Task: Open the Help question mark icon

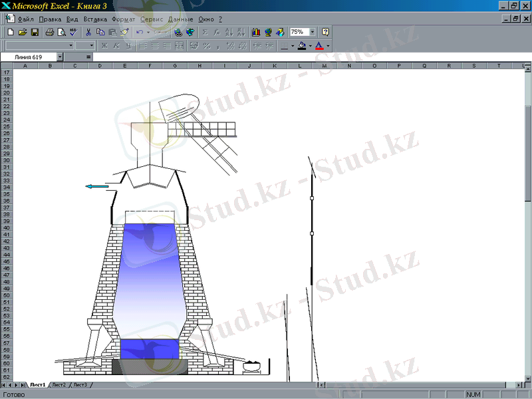Action: (x=325, y=32)
